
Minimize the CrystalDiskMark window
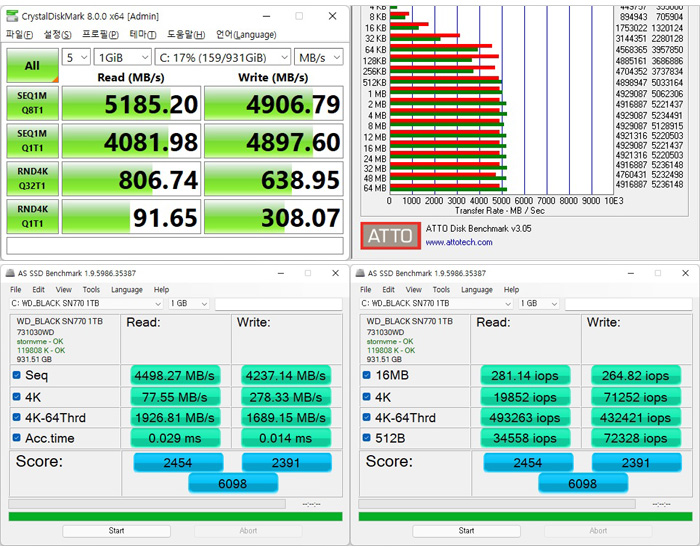[x=267, y=17]
